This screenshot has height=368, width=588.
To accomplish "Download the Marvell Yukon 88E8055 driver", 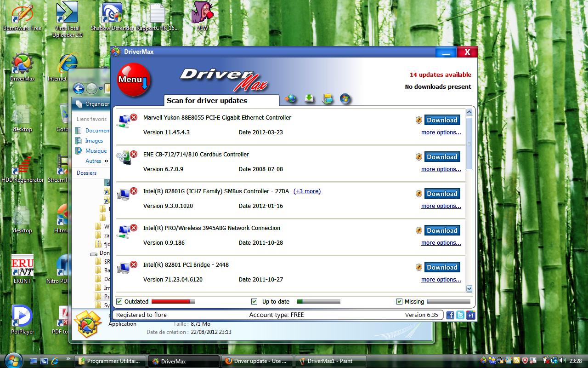I will point(442,120).
